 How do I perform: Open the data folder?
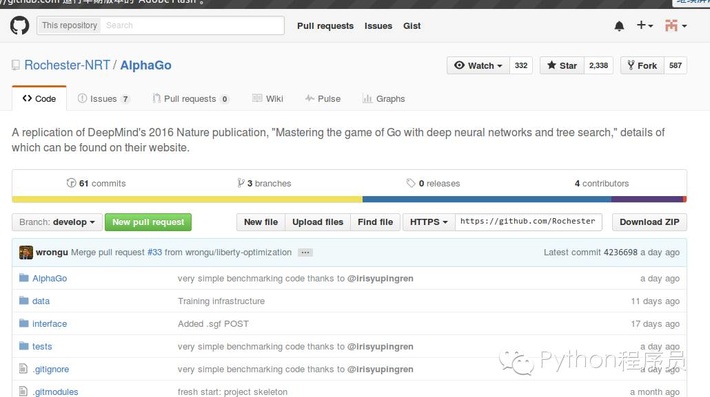41,301
